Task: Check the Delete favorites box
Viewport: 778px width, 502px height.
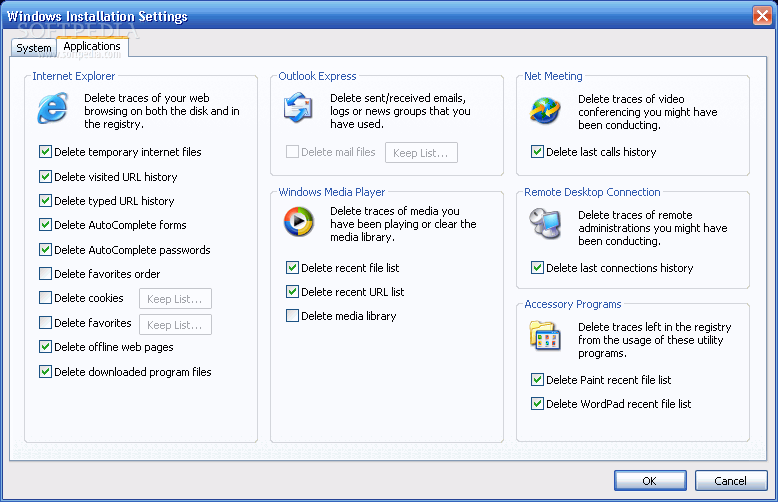Action: (45, 322)
